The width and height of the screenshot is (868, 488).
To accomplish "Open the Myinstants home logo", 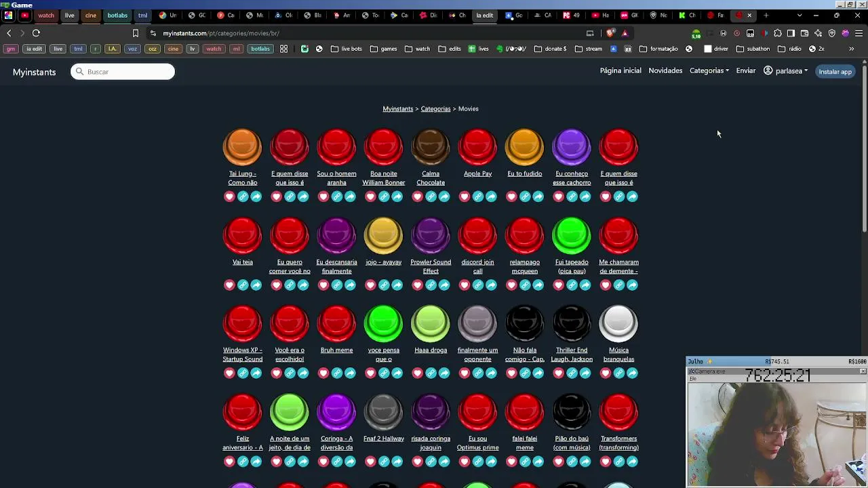I will coord(34,72).
